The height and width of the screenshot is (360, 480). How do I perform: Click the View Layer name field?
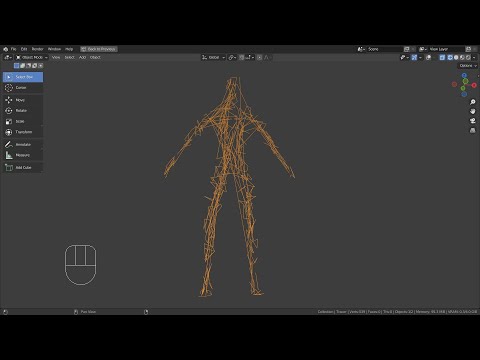446,49
